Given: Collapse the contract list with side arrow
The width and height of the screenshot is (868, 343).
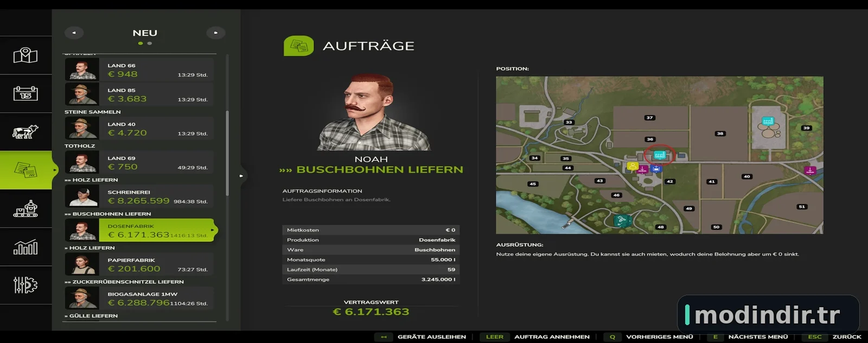Looking at the screenshot, I should pyautogui.click(x=241, y=175).
